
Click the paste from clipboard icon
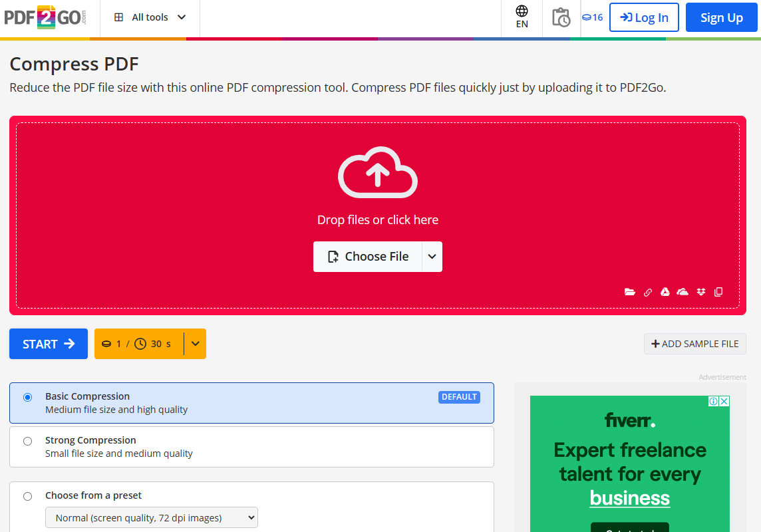[x=718, y=292]
